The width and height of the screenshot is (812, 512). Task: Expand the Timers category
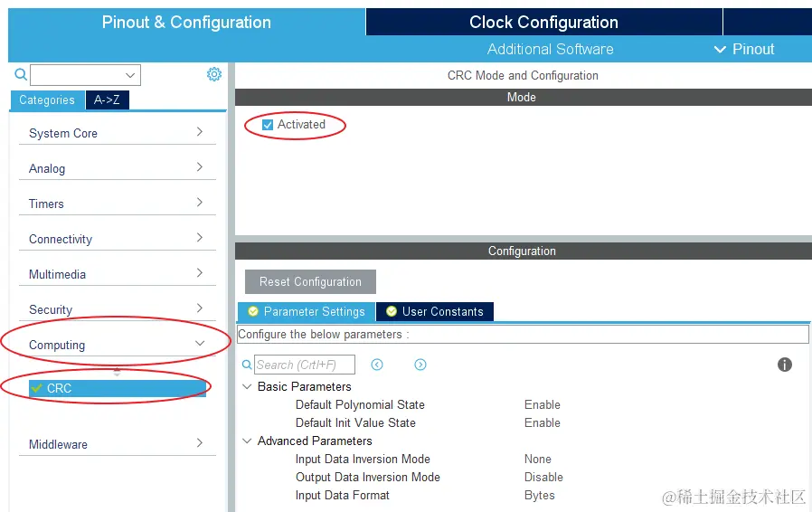[117, 204]
